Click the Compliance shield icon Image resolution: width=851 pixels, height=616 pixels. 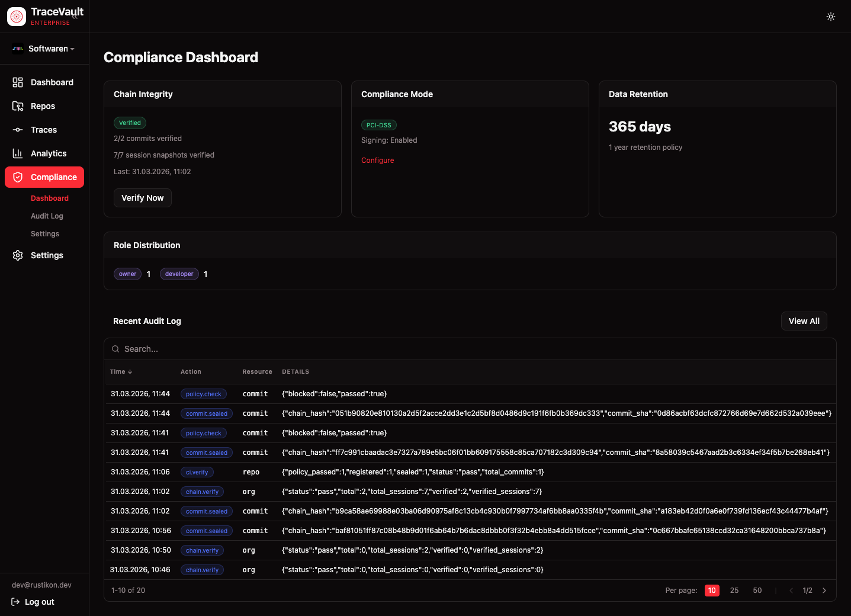(x=18, y=177)
